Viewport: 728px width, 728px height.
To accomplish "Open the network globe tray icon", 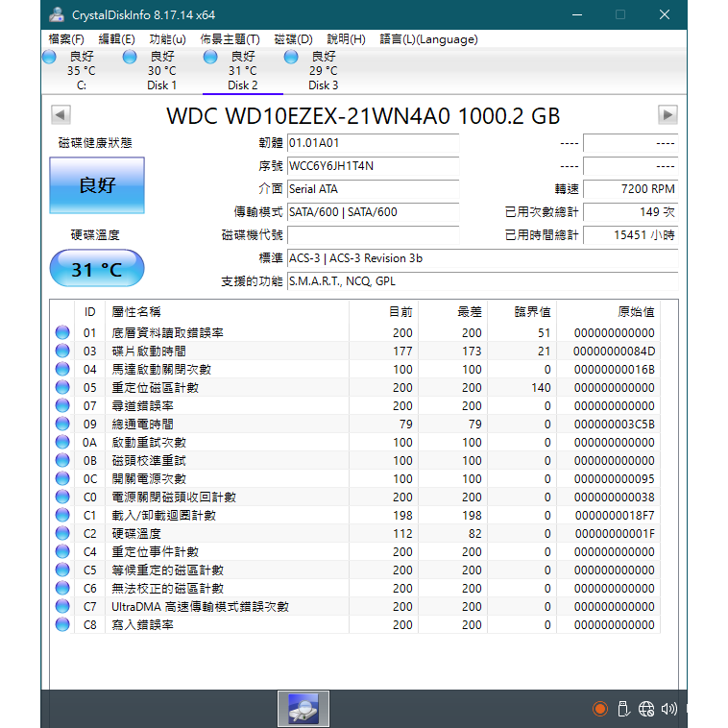I will pos(646,709).
